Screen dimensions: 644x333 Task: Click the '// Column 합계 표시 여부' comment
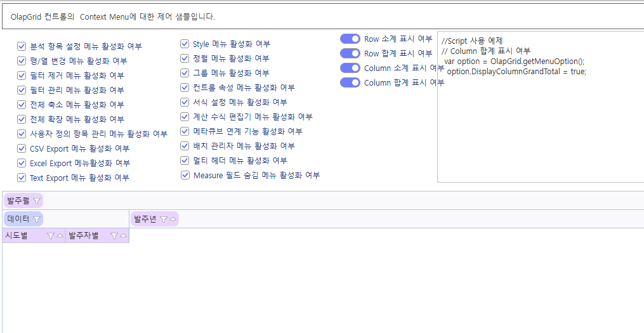(486, 51)
